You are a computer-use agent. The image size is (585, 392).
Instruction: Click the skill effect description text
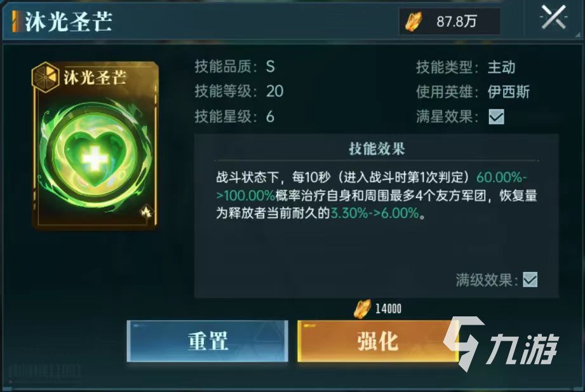(377, 195)
